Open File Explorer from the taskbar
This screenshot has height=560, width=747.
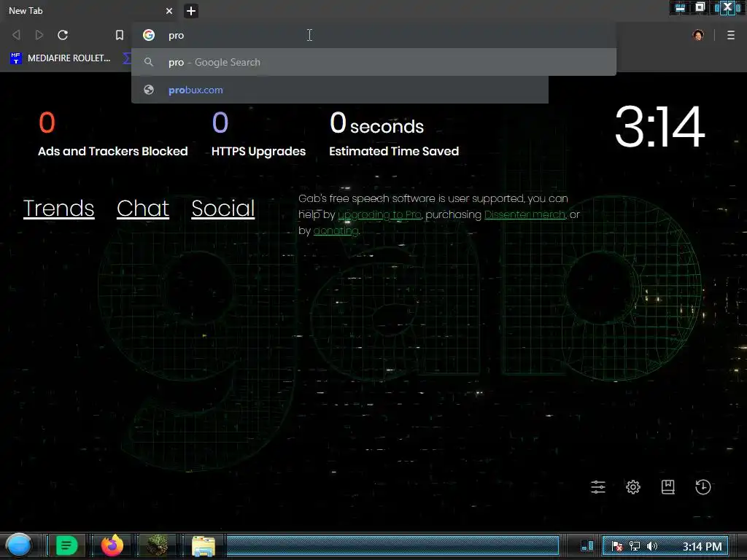[204, 545]
